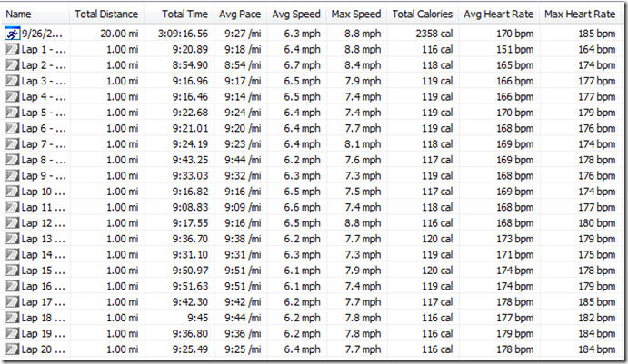Sort by Max Speed column header
This screenshot has width=628, height=364.
pyautogui.click(x=355, y=15)
